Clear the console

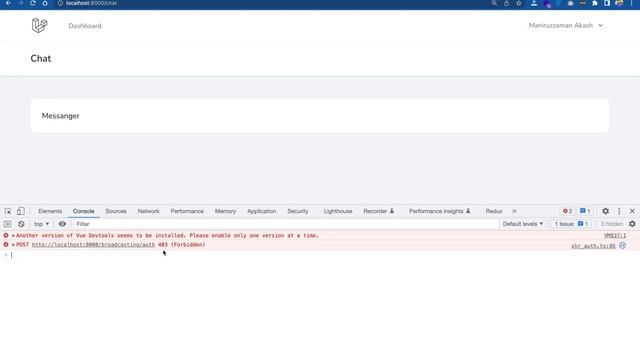(21, 224)
